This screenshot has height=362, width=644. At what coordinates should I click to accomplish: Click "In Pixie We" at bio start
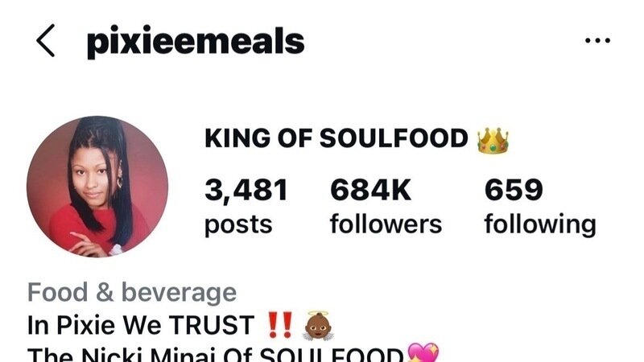[94, 325]
